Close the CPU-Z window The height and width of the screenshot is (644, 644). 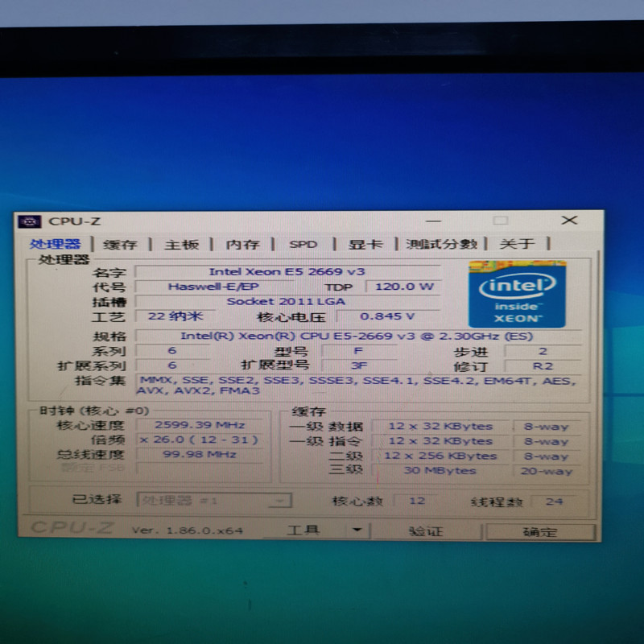click(569, 220)
